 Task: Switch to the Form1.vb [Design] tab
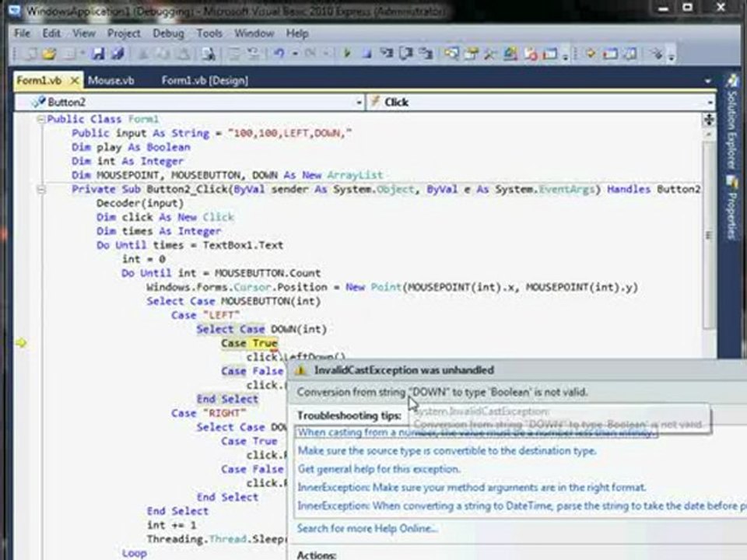[x=205, y=80]
